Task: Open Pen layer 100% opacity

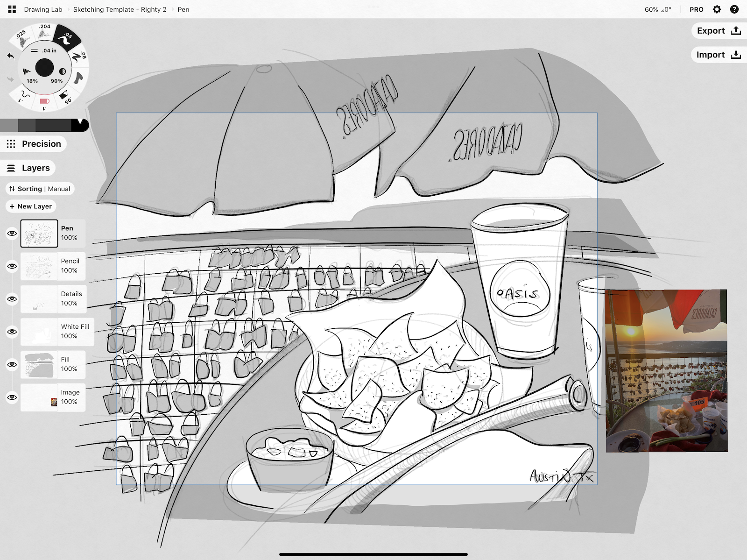Action: [69, 238]
